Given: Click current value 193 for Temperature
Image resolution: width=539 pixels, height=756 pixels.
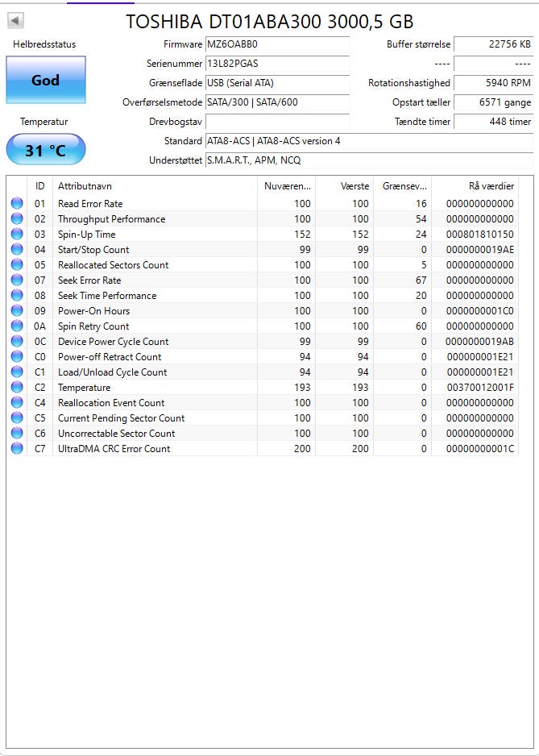Looking at the screenshot, I should [302, 387].
